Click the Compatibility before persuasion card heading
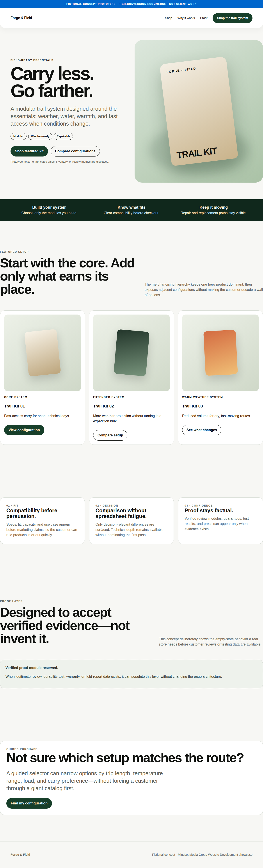The width and height of the screenshot is (263, 868). [32, 513]
